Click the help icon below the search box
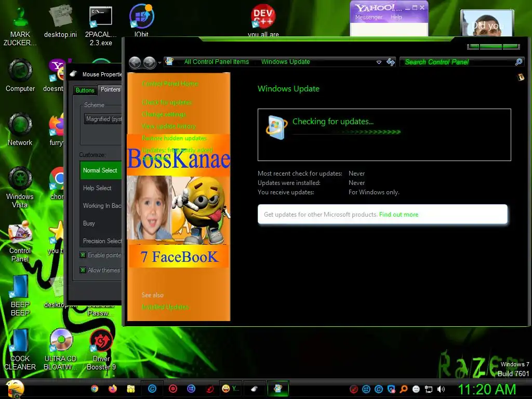This screenshot has height=399, width=532. tap(521, 77)
